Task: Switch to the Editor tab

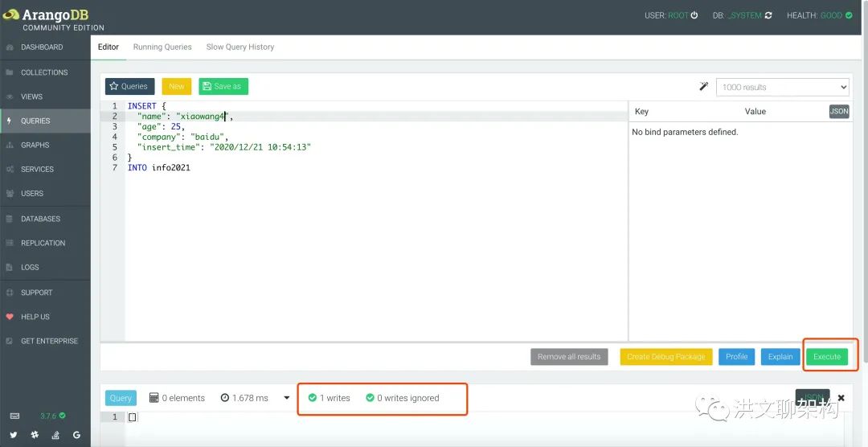Action: tap(108, 47)
